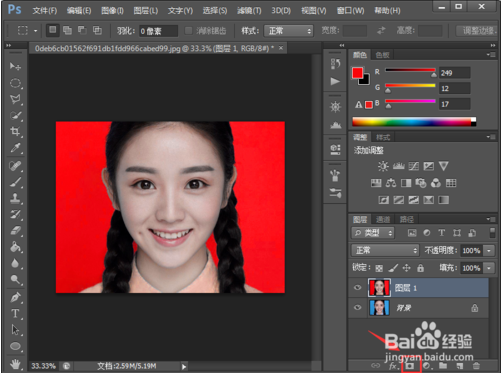Select the Paint Bucket tool

15,247
